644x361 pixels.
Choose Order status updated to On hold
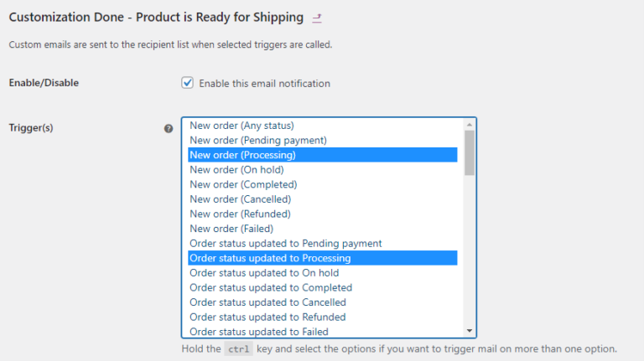(x=322, y=273)
